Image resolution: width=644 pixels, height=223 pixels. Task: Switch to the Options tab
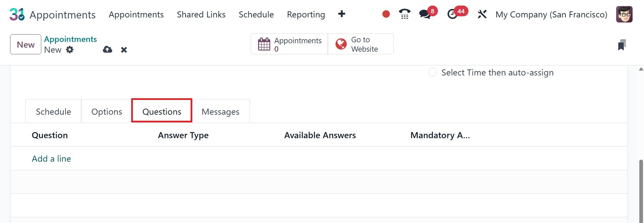point(107,112)
